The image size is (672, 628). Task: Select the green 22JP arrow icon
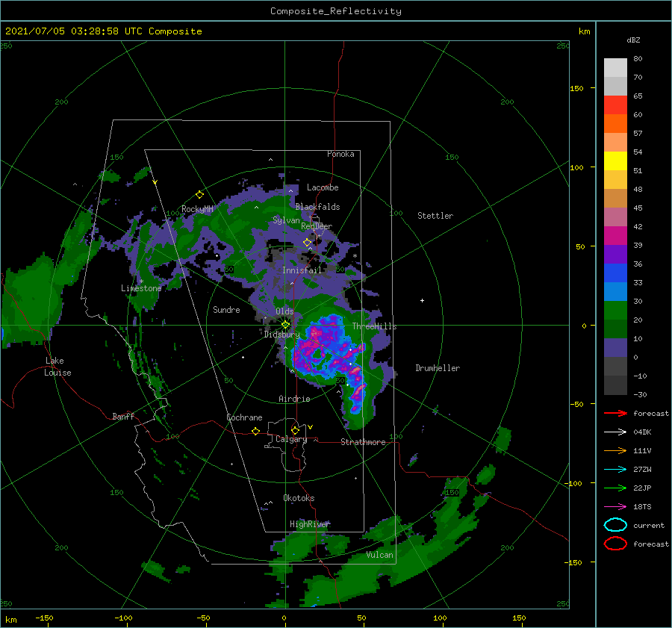pyautogui.click(x=615, y=488)
